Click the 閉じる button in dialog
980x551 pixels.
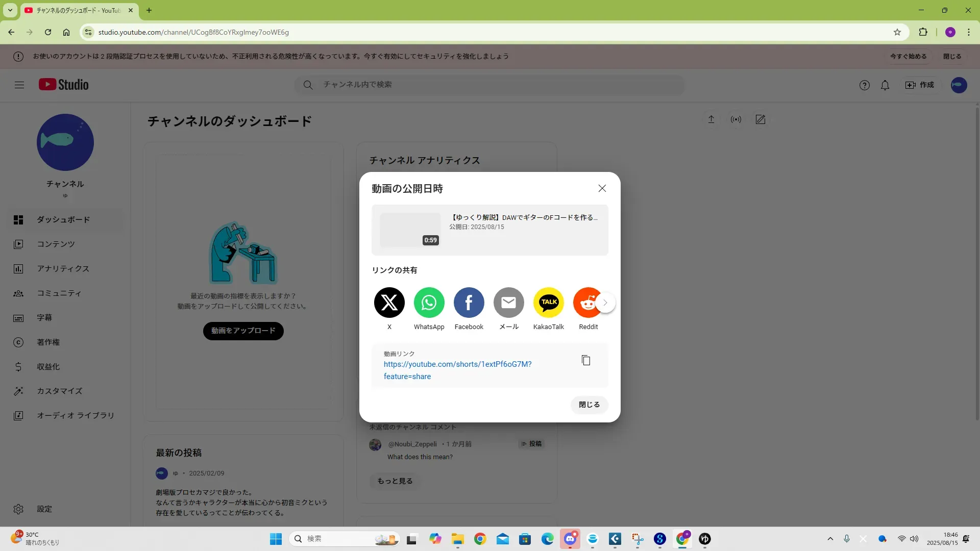pyautogui.click(x=589, y=405)
